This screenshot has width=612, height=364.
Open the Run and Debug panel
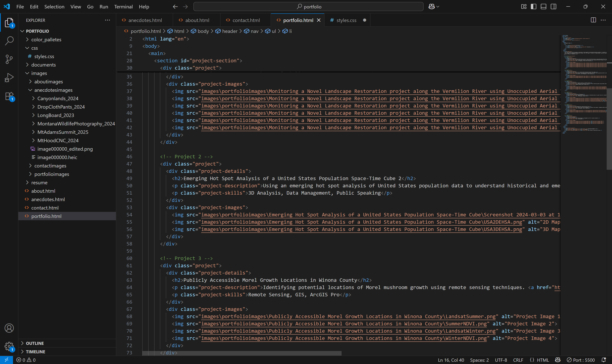click(9, 77)
